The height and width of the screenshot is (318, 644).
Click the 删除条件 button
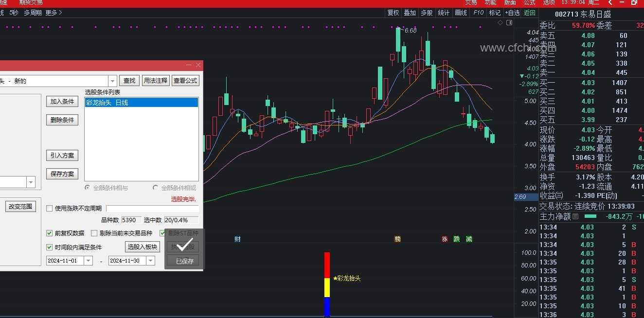coord(63,120)
